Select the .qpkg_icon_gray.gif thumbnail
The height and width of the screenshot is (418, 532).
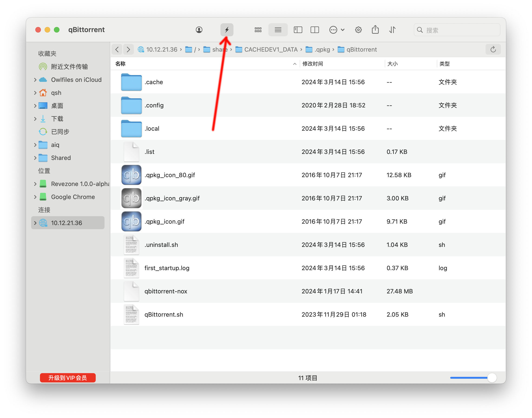click(x=131, y=198)
